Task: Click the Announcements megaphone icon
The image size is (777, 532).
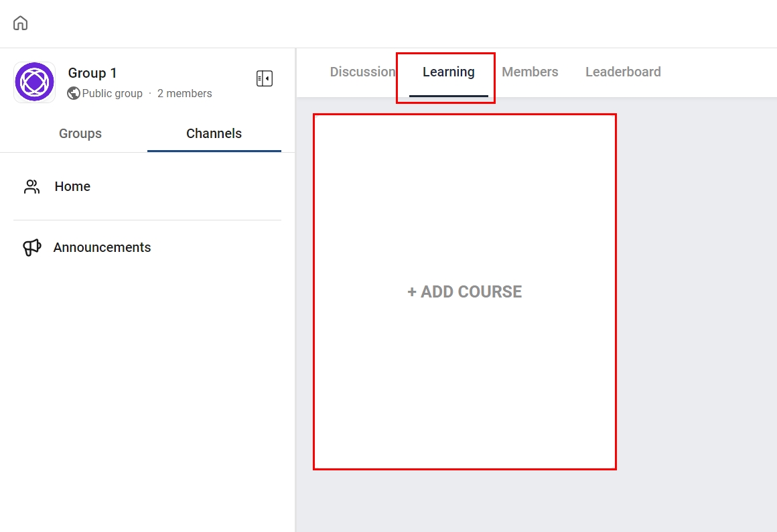Action: click(31, 247)
